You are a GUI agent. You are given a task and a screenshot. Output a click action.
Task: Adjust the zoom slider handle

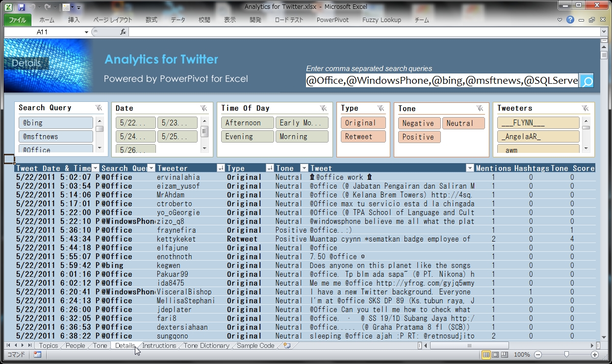pyautogui.click(x=567, y=355)
